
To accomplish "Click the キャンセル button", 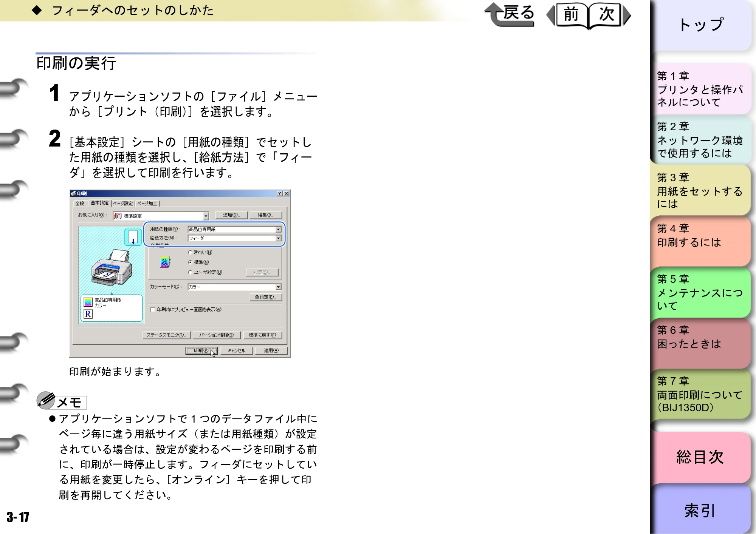I will pos(236,351).
